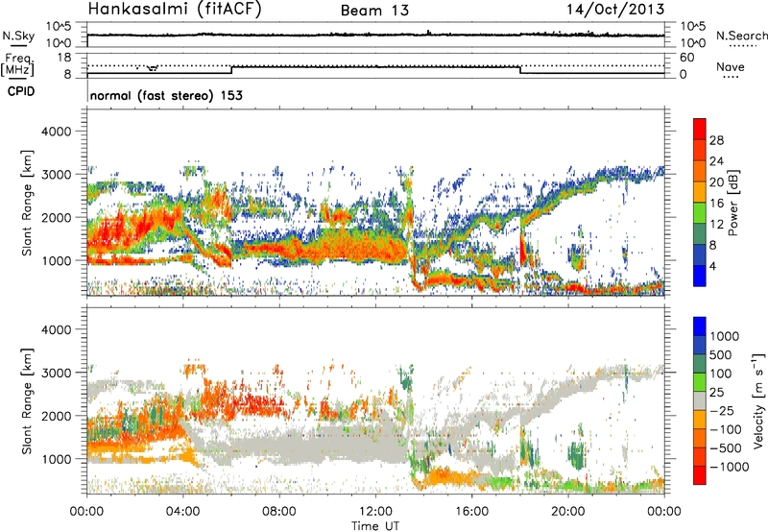Click the '18' frequency axis tick label
768x532 pixels.
click(x=63, y=58)
